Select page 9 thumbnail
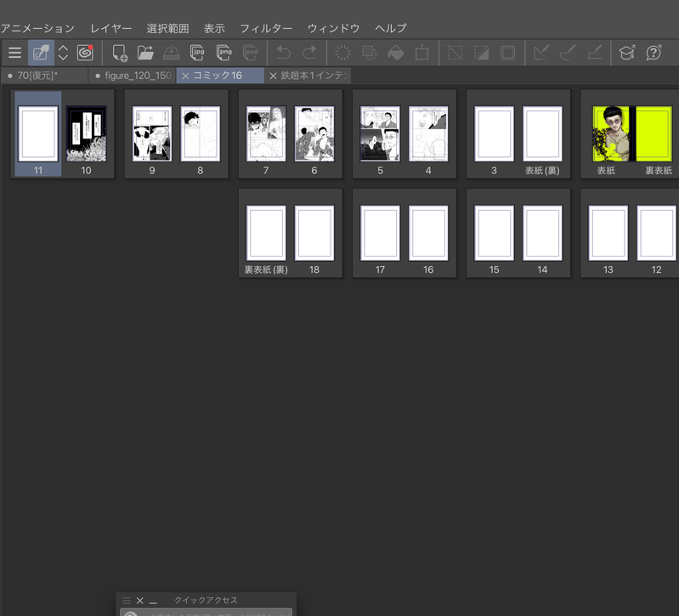 pos(152,133)
